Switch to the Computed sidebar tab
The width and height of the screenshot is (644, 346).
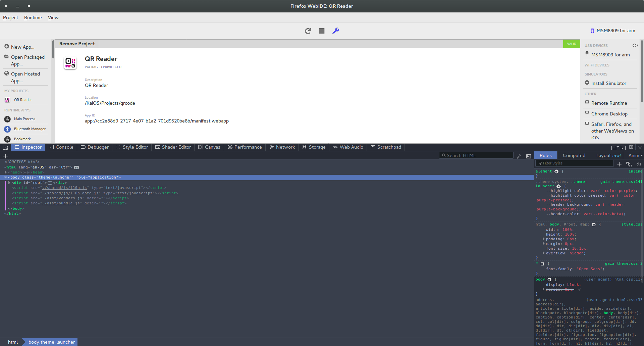click(574, 155)
